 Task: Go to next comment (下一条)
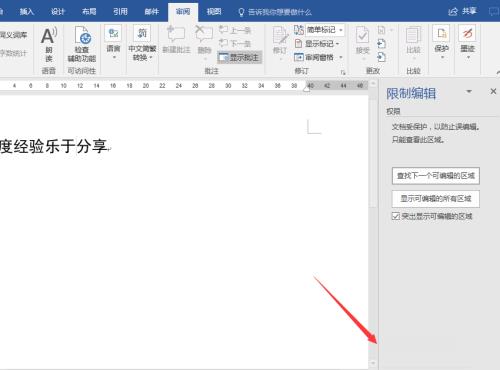tap(235, 43)
